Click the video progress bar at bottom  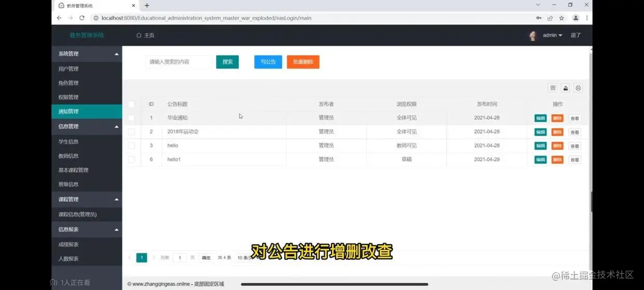point(334,284)
